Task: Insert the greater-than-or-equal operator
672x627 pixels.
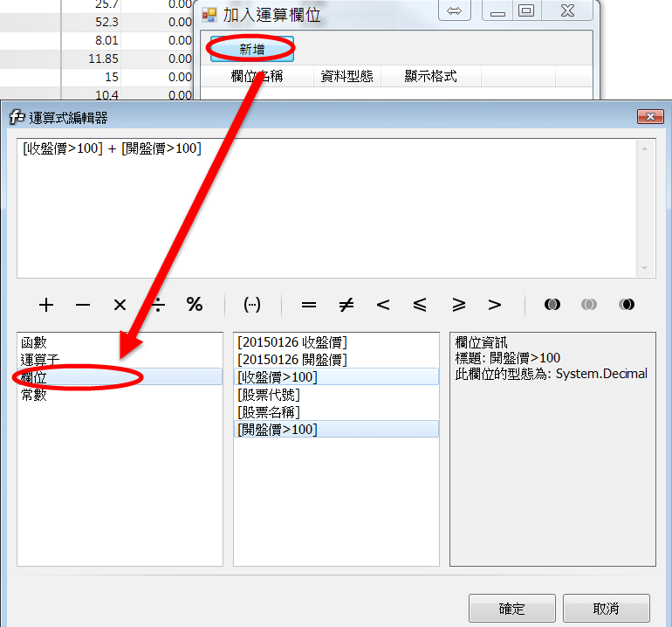Action: click(458, 305)
